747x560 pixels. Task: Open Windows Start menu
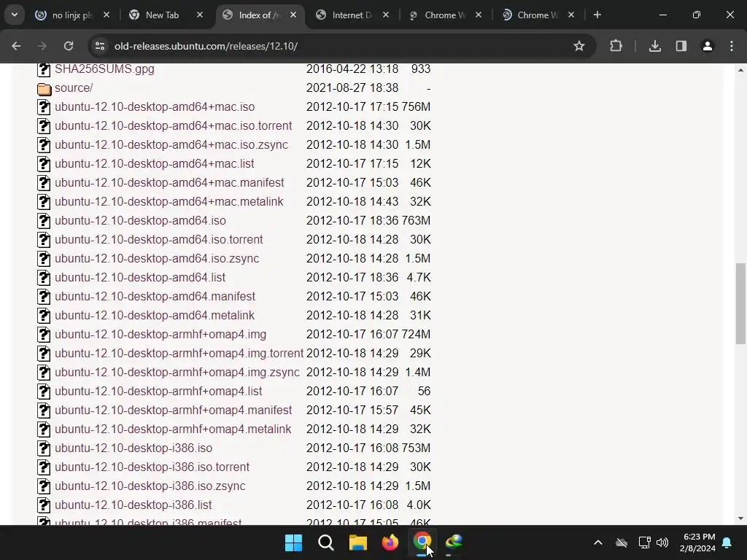tap(293, 542)
